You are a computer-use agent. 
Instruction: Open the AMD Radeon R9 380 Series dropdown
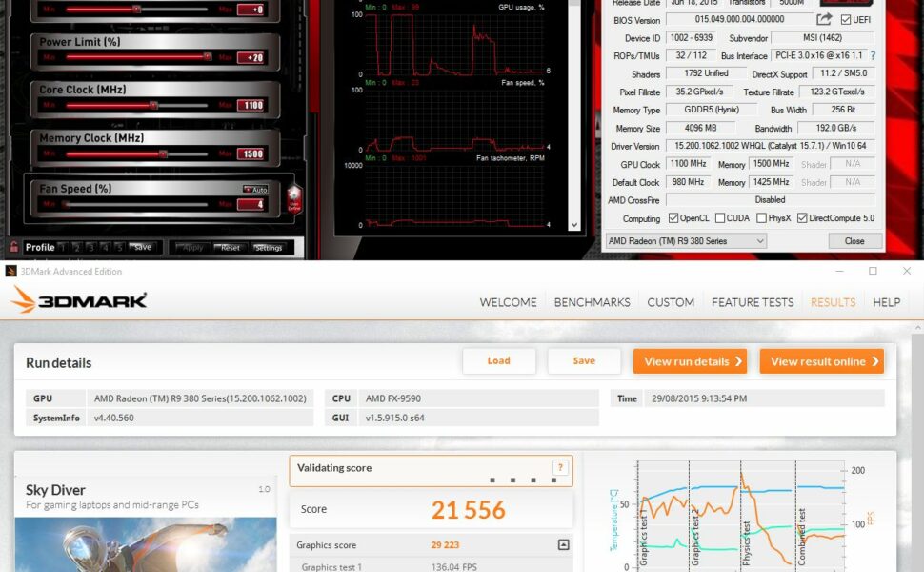686,241
